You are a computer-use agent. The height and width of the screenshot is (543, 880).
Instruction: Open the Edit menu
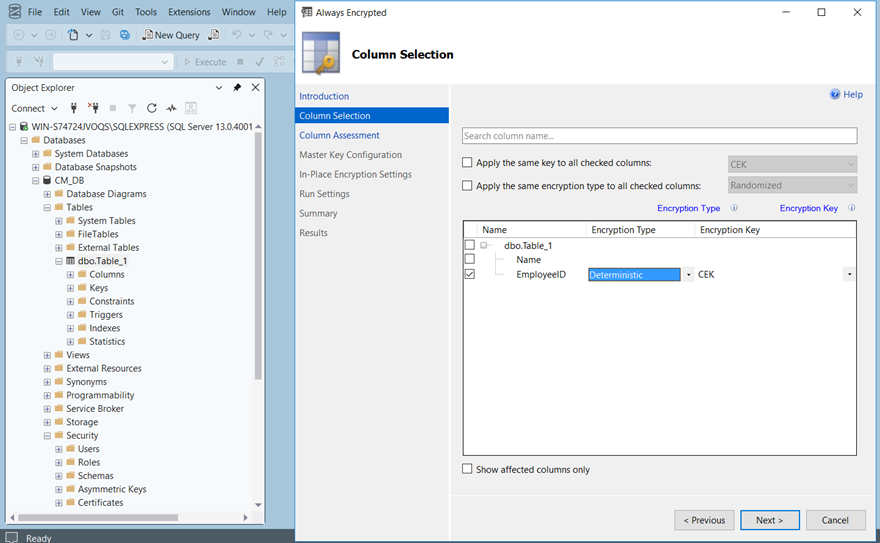(61, 12)
